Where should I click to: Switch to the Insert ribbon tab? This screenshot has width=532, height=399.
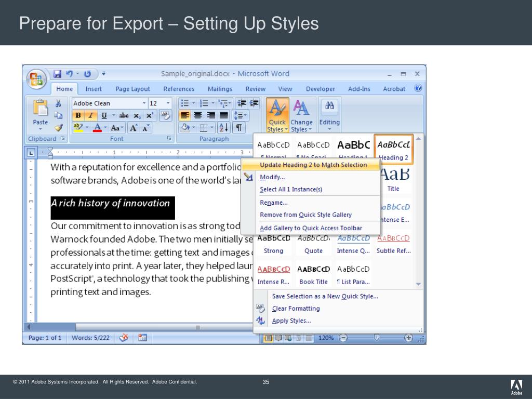[94, 89]
